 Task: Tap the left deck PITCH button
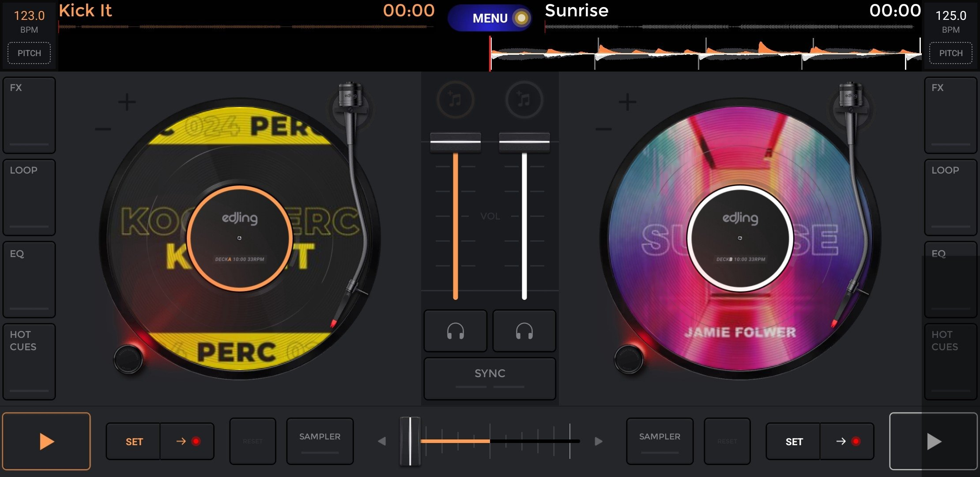pyautogui.click(x=29, y=53)
